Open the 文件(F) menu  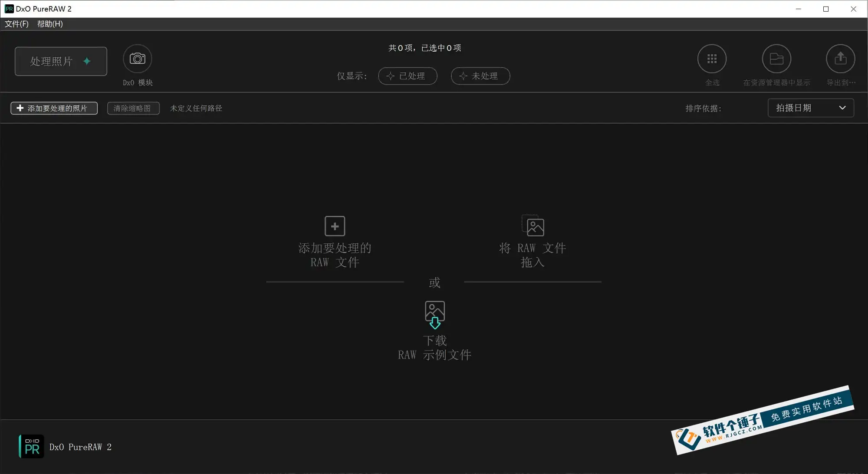click(16, 24)
